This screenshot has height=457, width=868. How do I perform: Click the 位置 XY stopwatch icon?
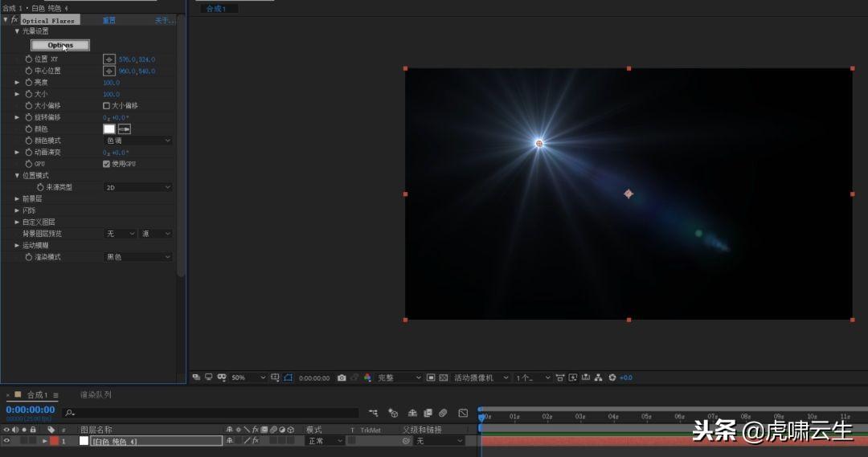(29, 59)
